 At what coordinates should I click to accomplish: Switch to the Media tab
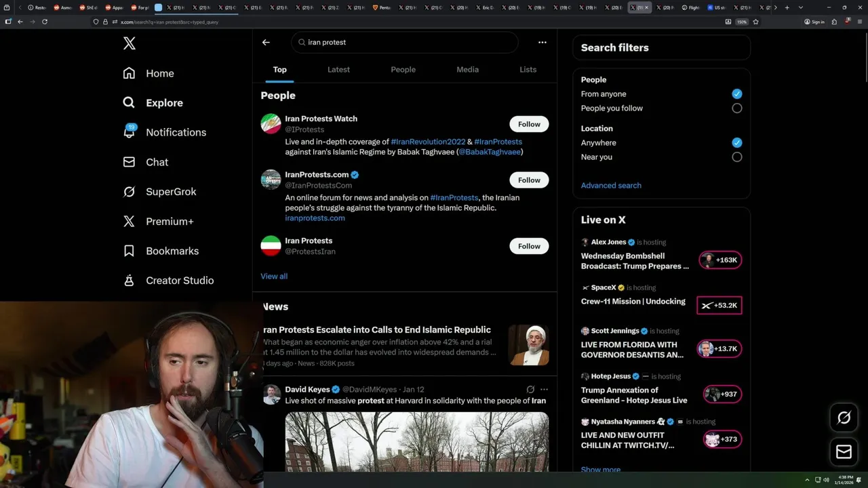pyautogui.click(x=467, y=70)
